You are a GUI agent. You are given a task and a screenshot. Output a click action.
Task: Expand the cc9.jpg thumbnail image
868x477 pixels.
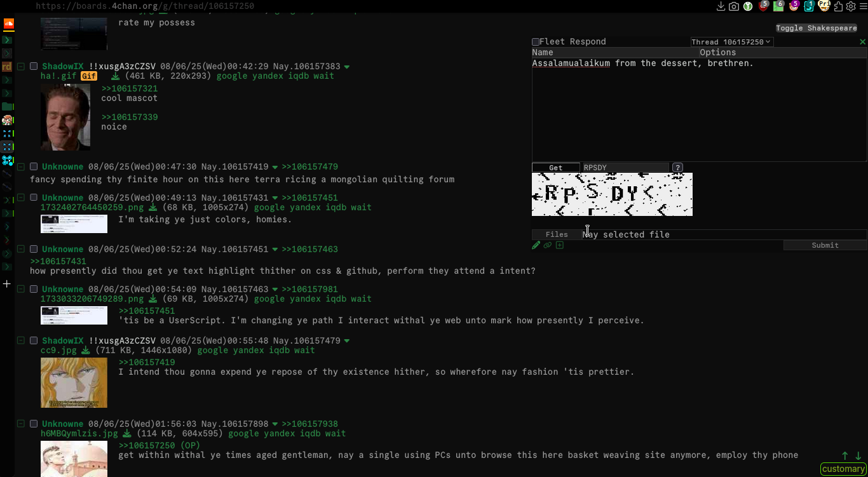pyautogui.click(x=74, y=382)
